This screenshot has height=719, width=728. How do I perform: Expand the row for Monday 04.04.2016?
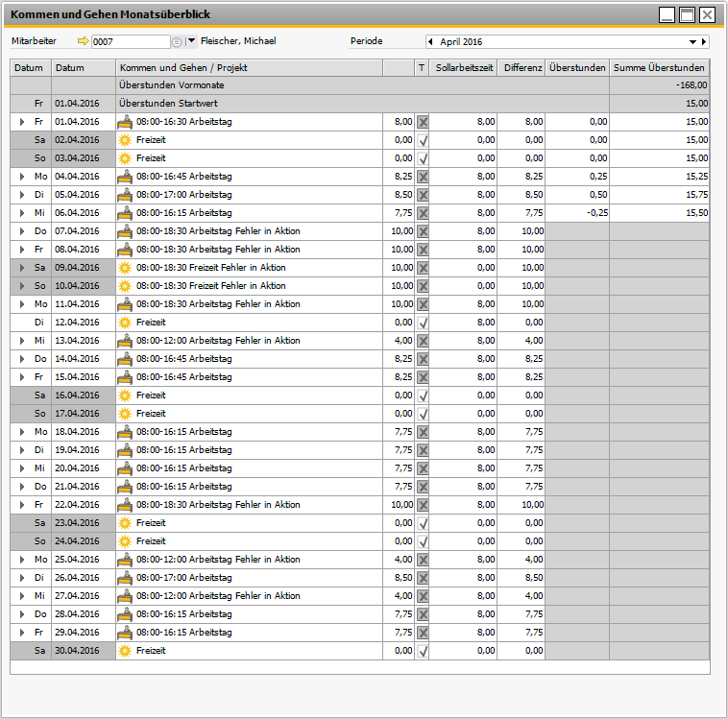(22, 177)
